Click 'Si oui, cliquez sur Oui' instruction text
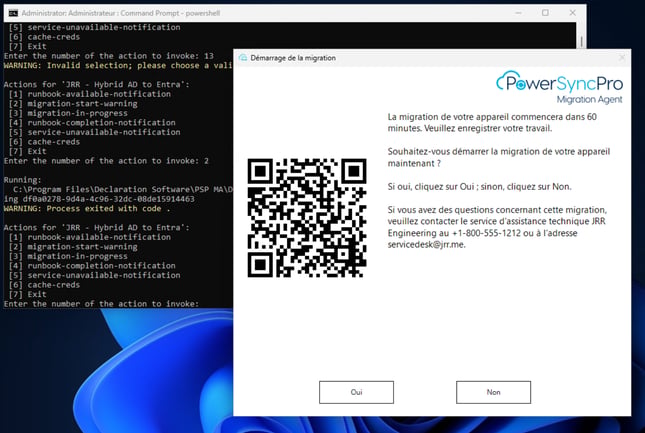 click(x=479, y=187)
